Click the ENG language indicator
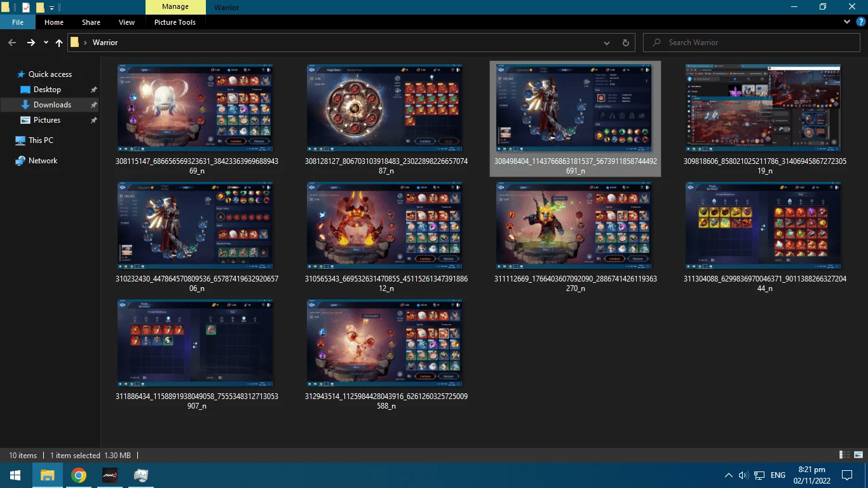This screenshot has height=488, width=868. point(778,475)
